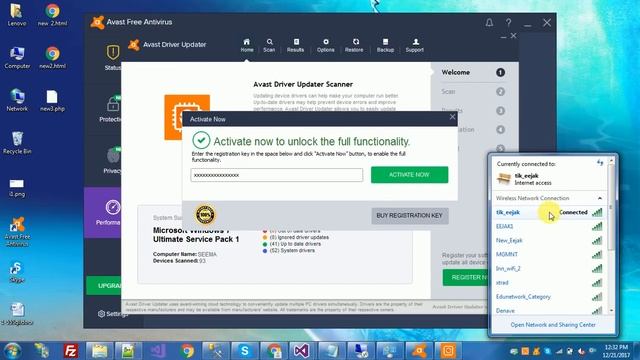Select the MGMNT wireless network
Screen dimensions: 640x360
click(549, 254)
